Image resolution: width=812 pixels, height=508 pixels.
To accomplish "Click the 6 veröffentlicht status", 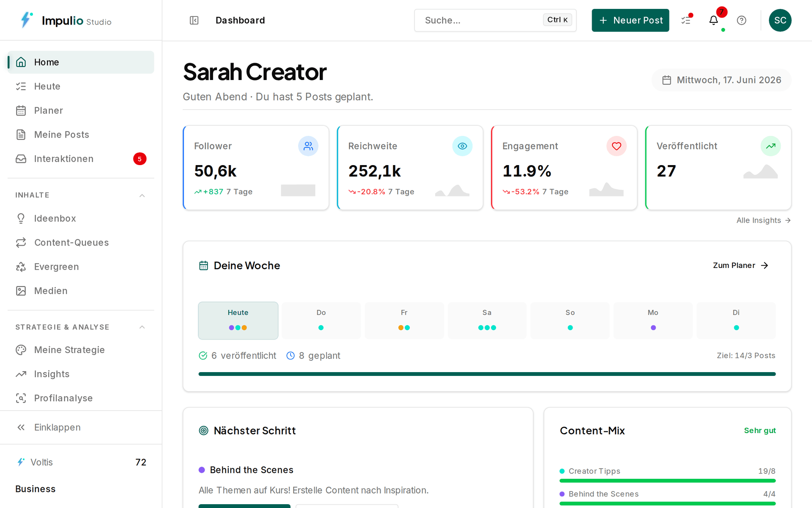I will click(x=237, y=356).
